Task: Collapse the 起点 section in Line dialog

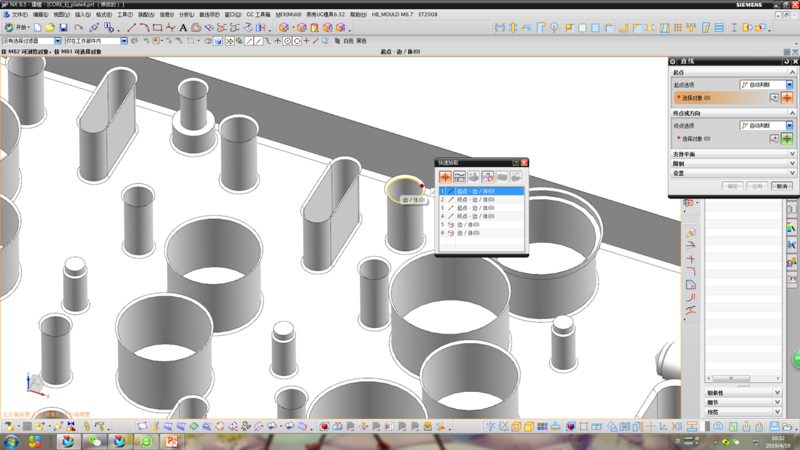Action: 792,72
